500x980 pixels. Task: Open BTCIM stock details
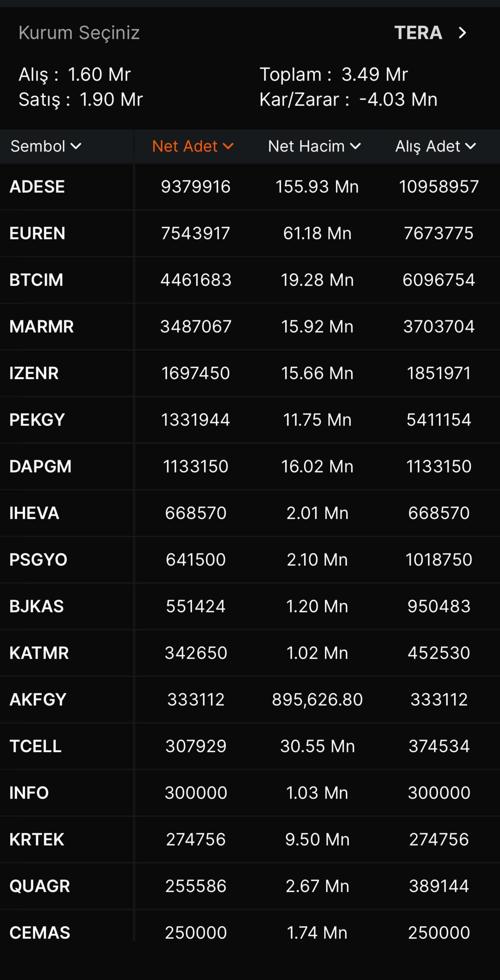pos(36,280)
